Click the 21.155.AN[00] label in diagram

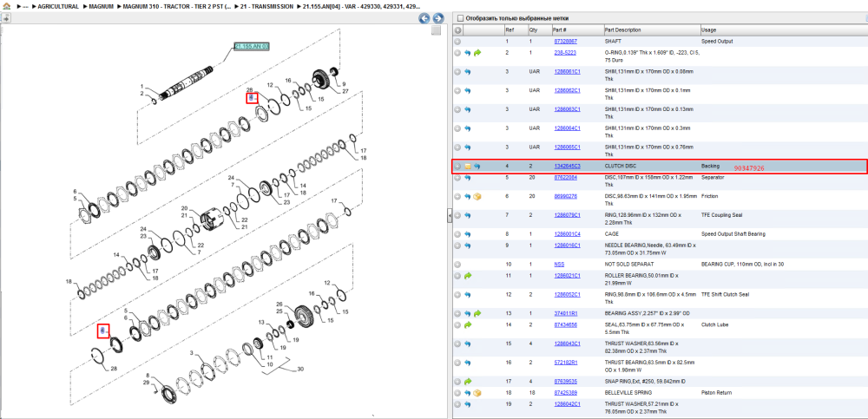coord(252,47)
